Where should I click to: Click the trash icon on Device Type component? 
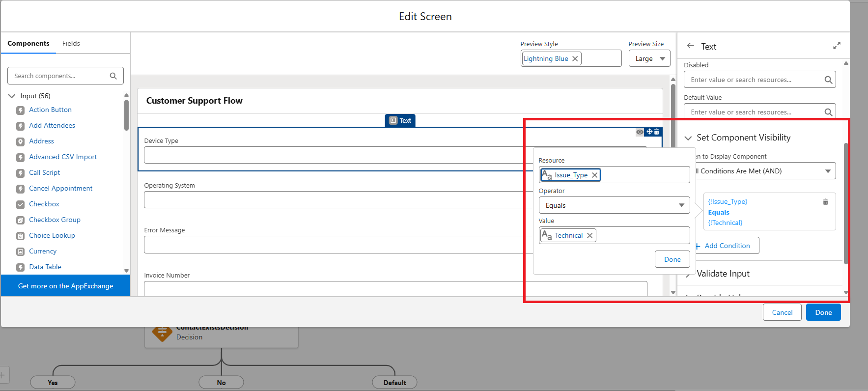coord(657,132)
